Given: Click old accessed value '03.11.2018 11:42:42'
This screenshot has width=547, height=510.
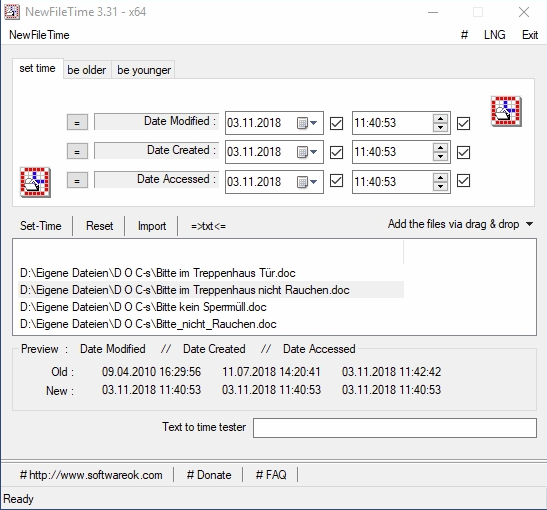Looking at the screenshot, I should click(391, 372).
